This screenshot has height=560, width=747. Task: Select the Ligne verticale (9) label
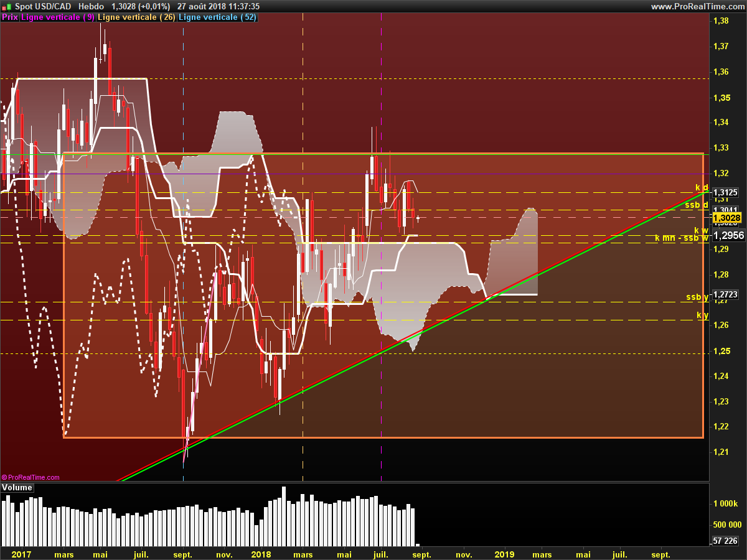(58, 17)
